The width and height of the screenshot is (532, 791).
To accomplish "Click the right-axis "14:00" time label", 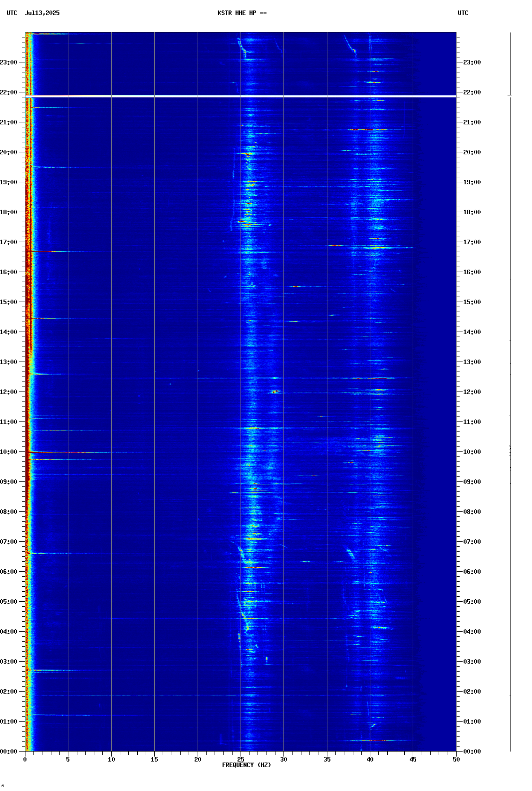I will coord(472,332).
